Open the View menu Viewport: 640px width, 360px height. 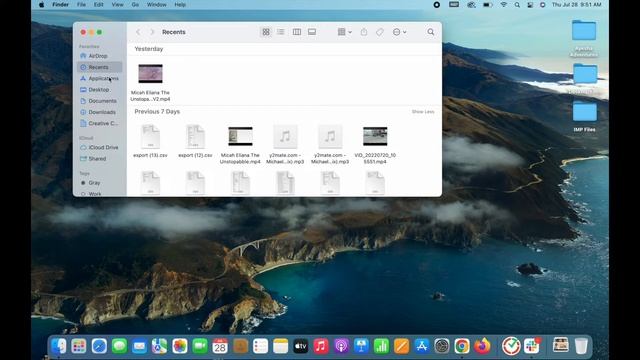(x=117, y=5)
